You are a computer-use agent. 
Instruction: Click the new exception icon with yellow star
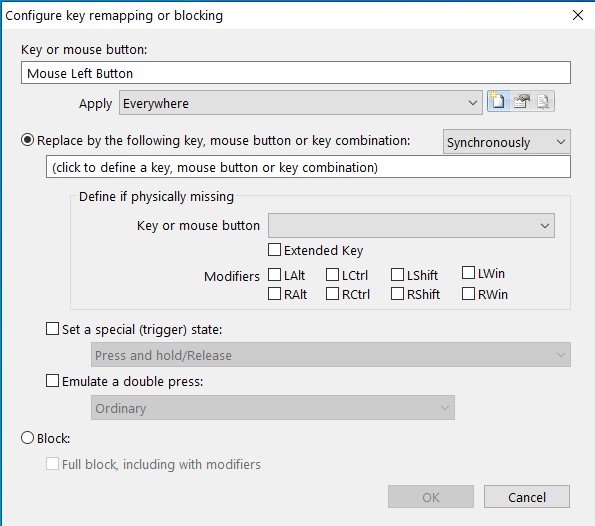pos(498,101)
